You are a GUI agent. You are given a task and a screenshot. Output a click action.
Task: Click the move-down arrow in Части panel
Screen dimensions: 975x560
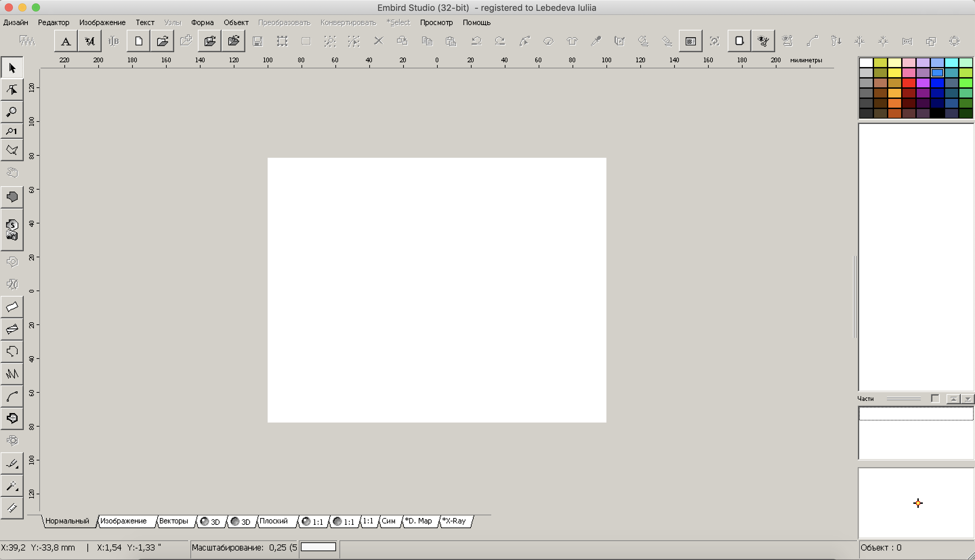967,399
